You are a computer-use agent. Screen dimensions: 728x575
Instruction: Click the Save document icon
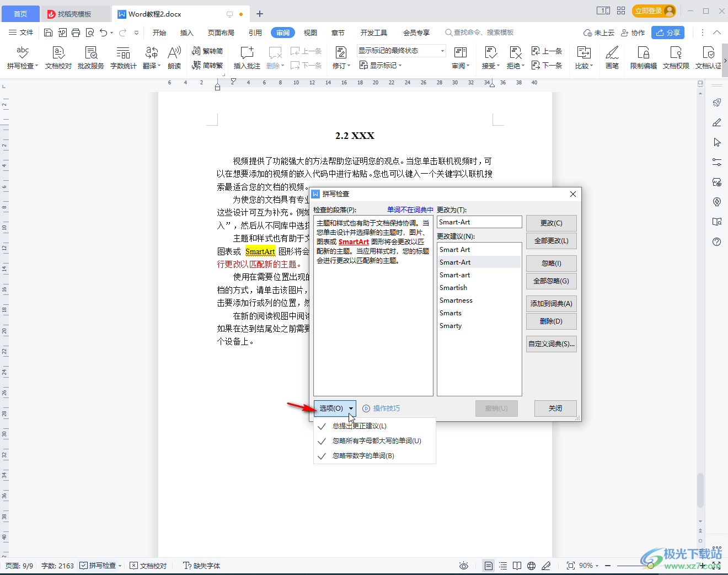(48, 33)
